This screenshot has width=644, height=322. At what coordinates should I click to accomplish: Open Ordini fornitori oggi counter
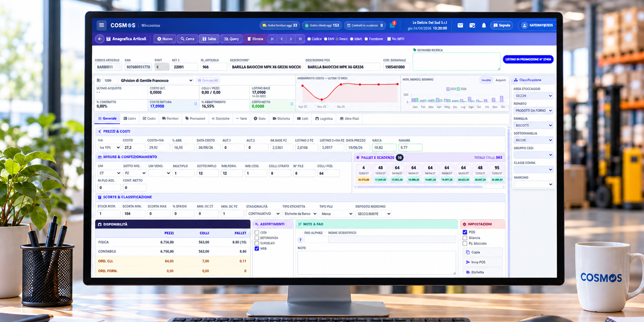279,25
